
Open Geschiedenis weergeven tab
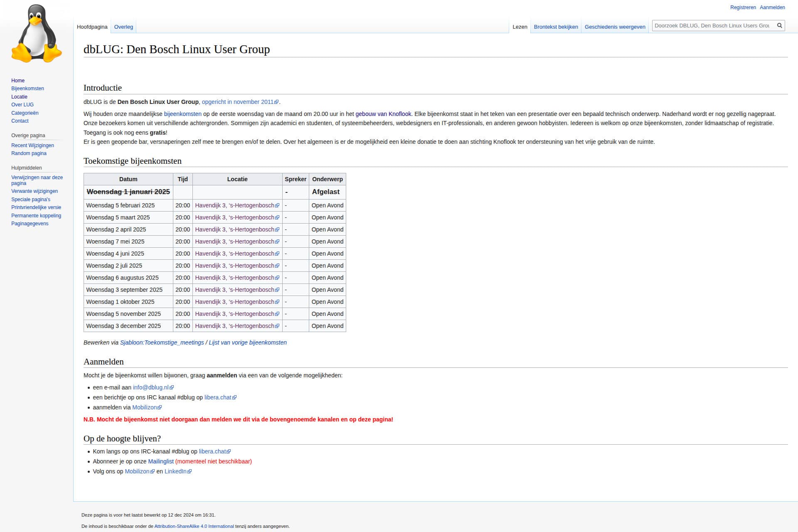(x=615, y=27)
